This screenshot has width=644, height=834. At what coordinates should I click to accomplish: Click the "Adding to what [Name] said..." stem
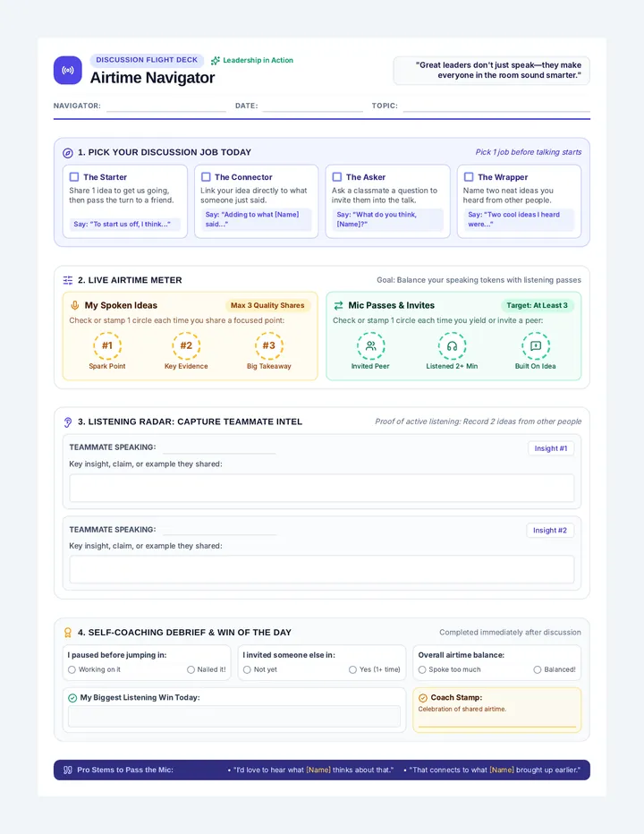coord(256,219)
